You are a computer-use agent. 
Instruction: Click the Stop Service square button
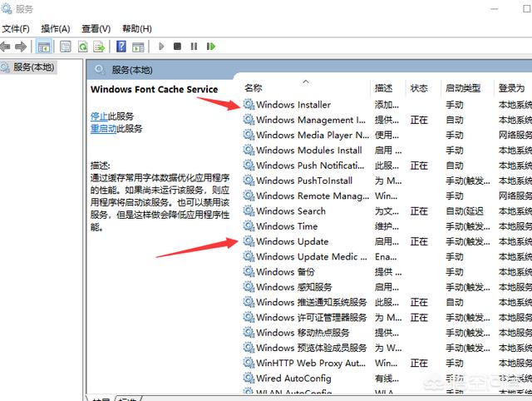pyautogui.click(x=177, y=47)
